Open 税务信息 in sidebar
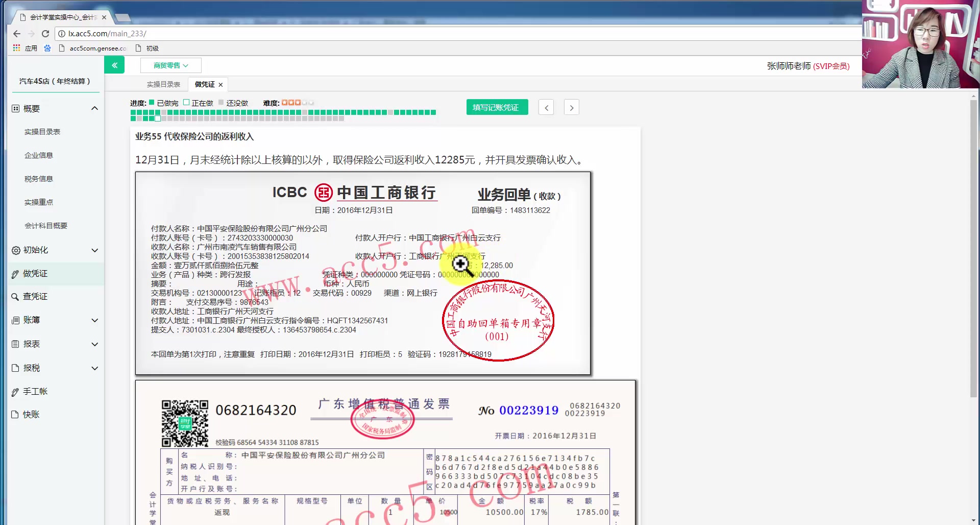980x525 pixels. tap(39, 179)
